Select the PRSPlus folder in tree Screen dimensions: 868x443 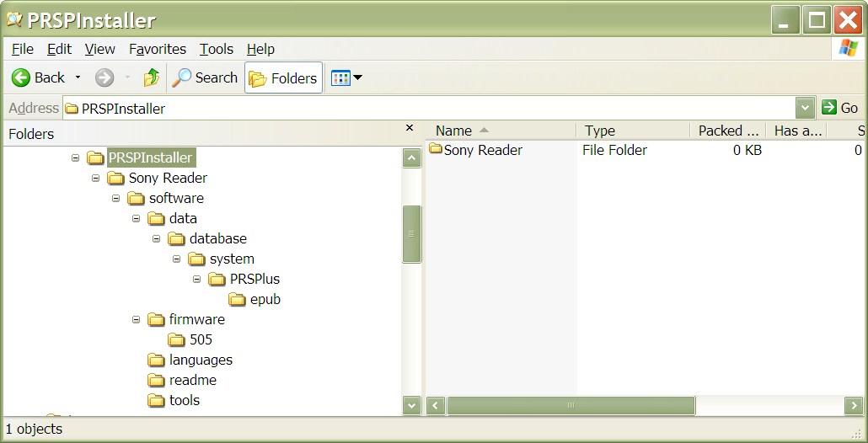coord(255,280)
